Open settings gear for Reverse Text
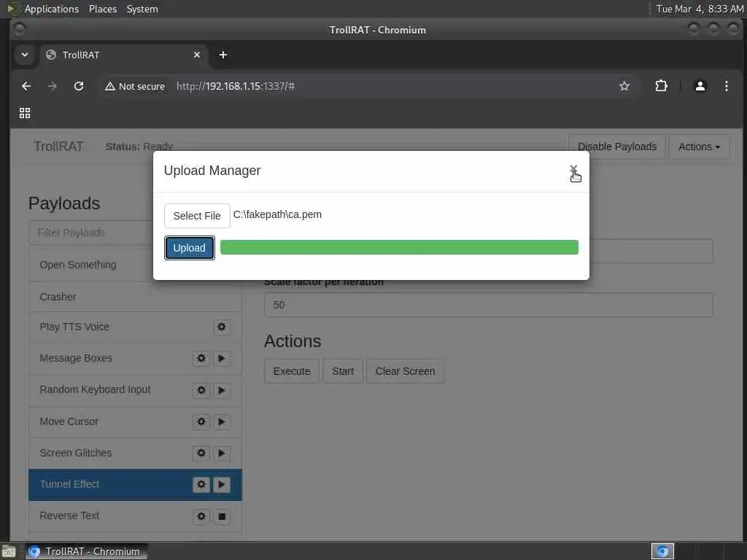 [201, 516]
